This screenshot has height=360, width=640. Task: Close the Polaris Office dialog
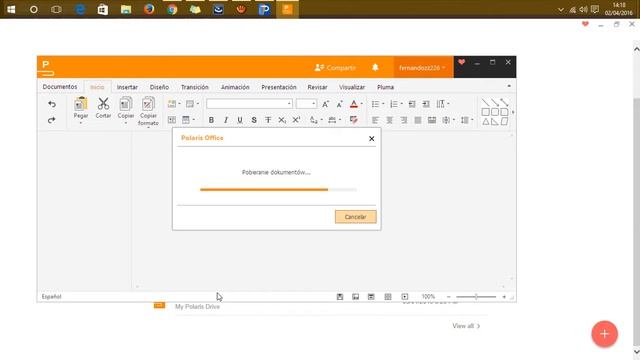[x=371, y=139]
